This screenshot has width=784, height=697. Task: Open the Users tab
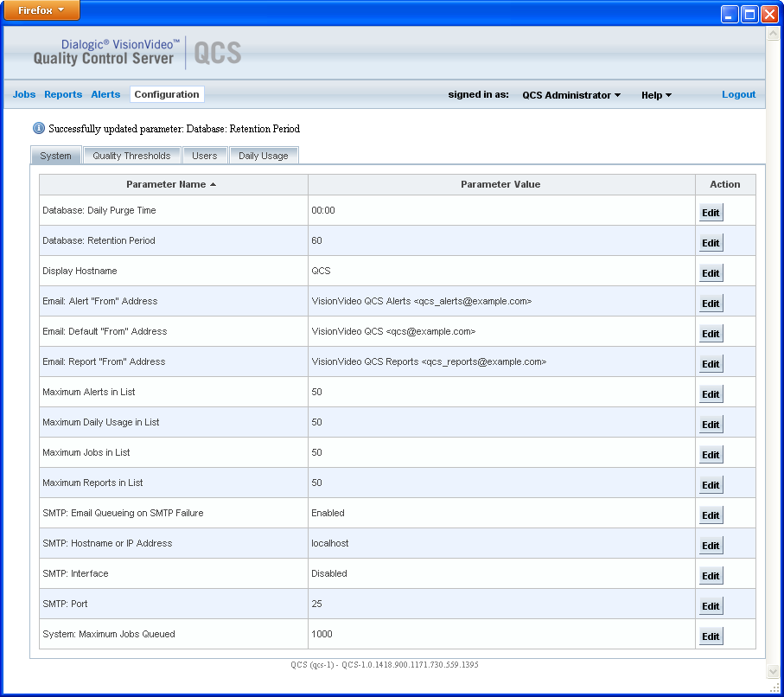tap(205, 155)
